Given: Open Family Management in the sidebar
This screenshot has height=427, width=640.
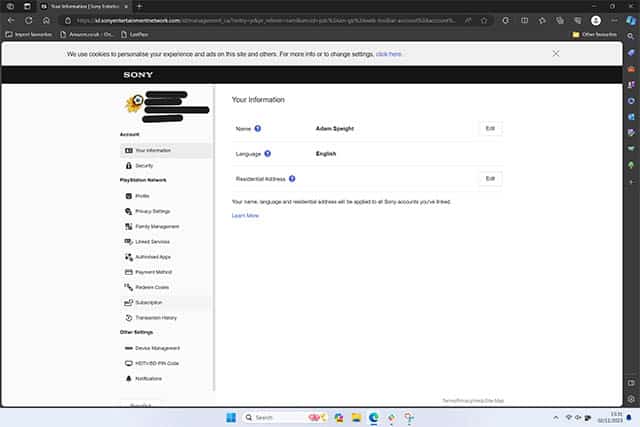Looking at the screenshot, I should (x=155, y=226).
